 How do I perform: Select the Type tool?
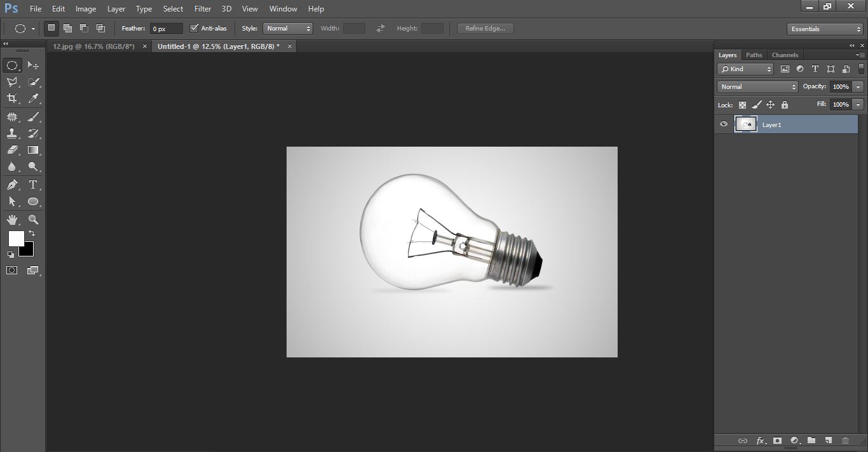pyautogui.click(x=32, y=185)
